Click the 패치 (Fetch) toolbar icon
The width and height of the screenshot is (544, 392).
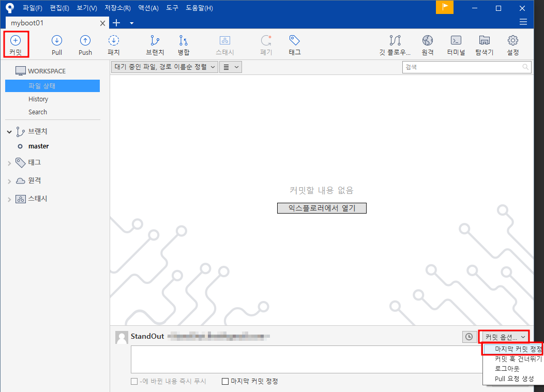click(113, 45)
